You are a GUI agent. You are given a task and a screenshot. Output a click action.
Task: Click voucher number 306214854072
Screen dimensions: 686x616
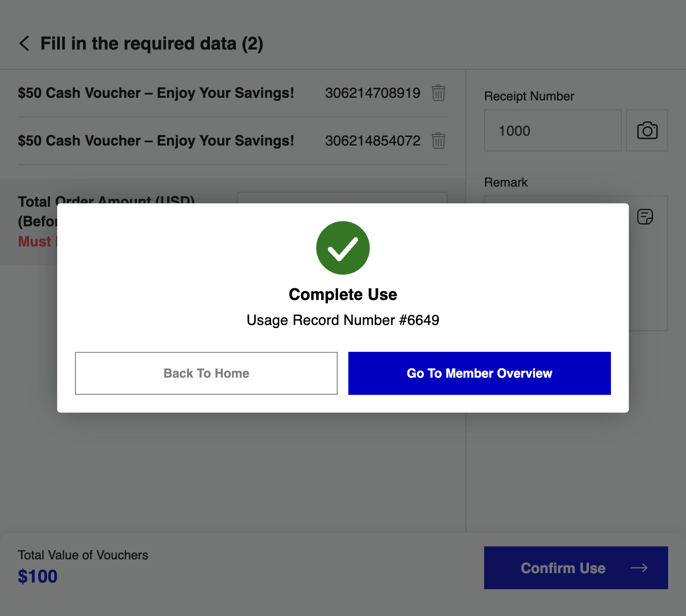point(372,141)
